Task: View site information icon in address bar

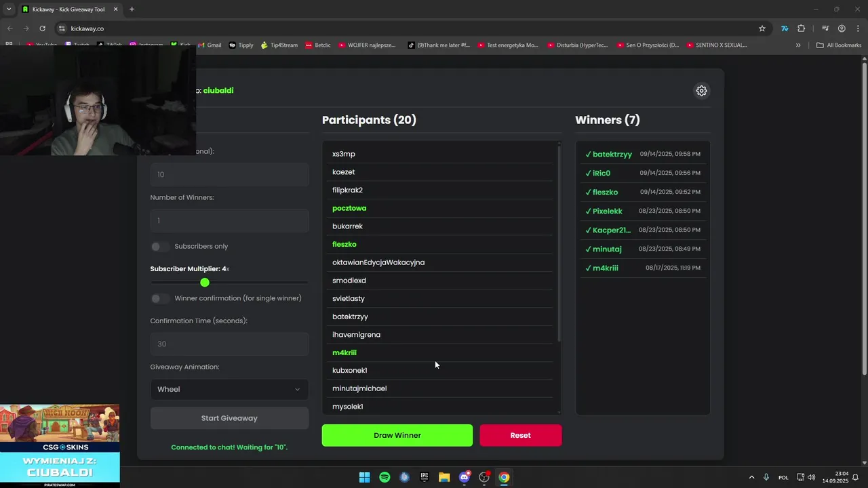Action: [62, 28]
